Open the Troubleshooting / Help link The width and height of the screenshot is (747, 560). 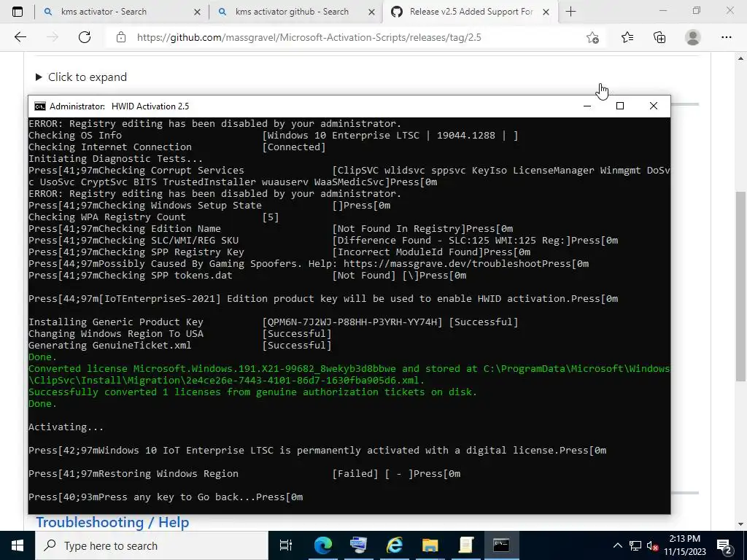coord(112,522)
